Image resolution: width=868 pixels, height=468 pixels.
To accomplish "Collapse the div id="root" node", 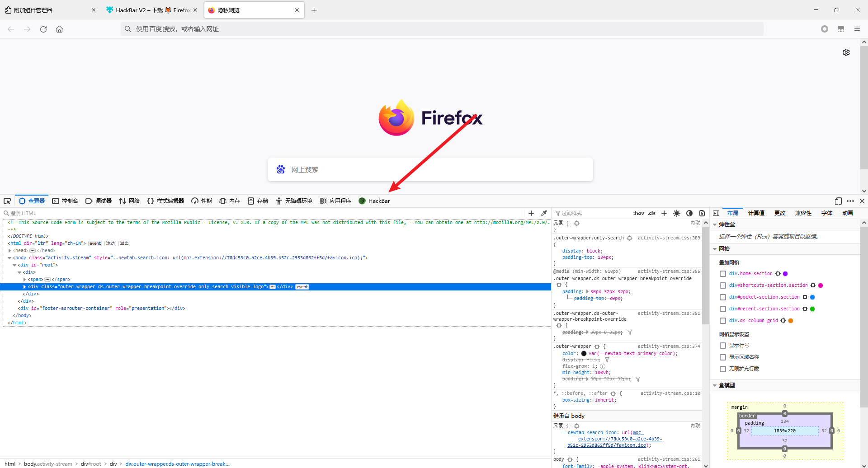I will point(14,265).
